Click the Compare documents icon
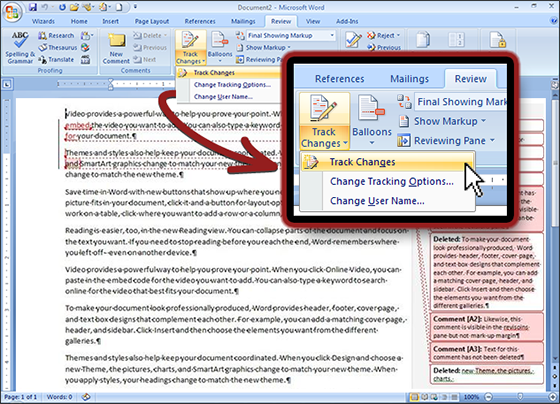This screenshot has width=560, height=404. [x=423, y=40]
